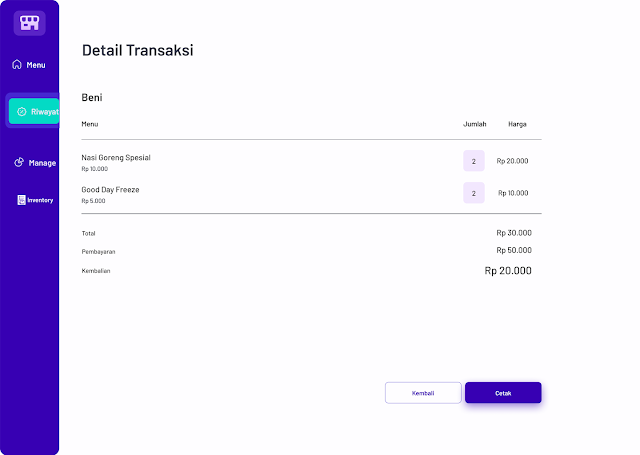Click the Pembayaran amount Rp 50.000
This screenshot has height=455, width=640.
coord(514,250)
